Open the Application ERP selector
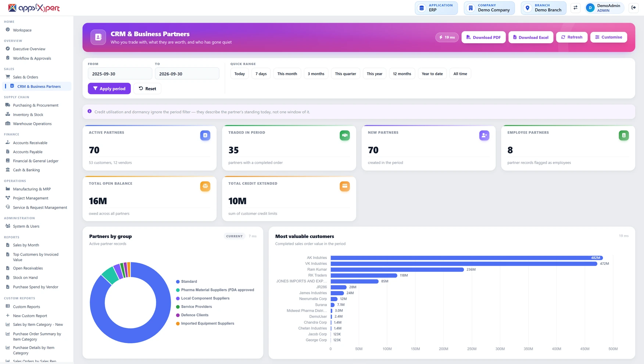 [x=436, y=8]
